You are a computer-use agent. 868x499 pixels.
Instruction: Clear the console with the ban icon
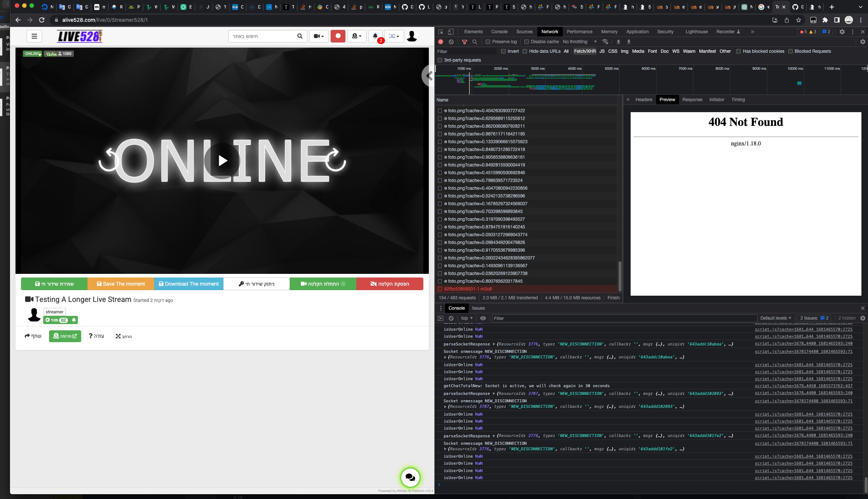451,318
